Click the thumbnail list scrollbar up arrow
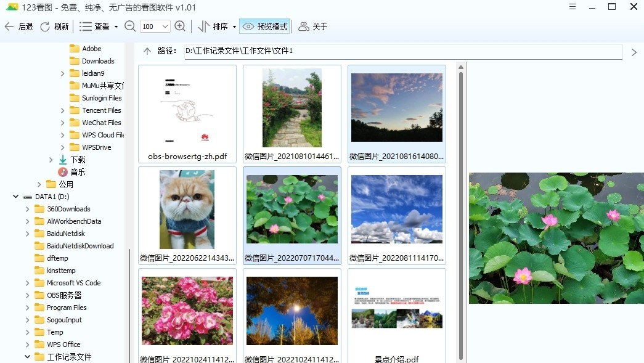 461,67
